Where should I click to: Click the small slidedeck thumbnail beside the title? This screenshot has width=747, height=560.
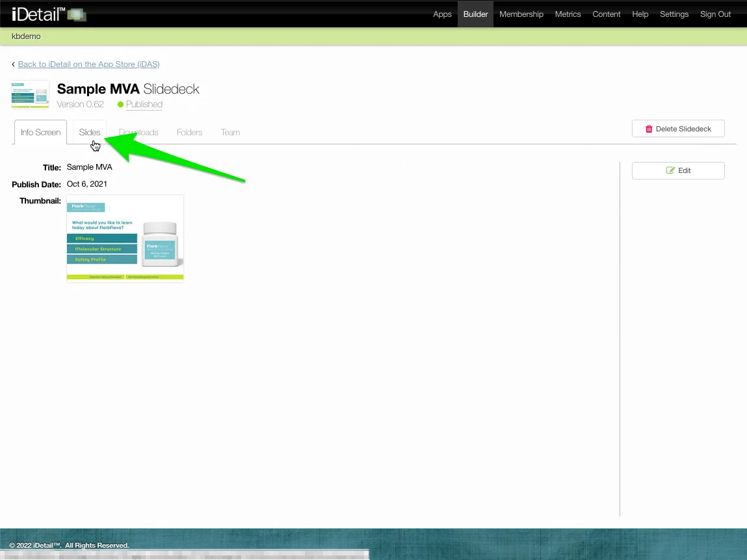(x=30, y=94)
